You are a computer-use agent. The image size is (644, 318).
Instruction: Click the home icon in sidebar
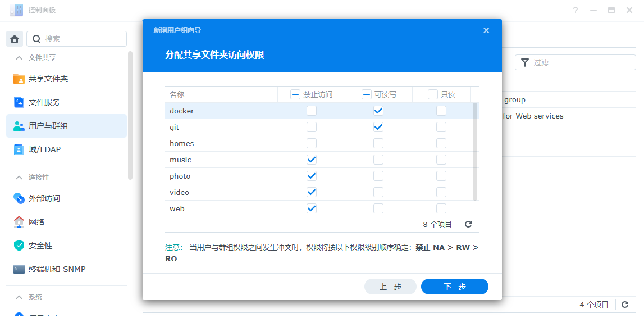pyautogui.click(x=15, y=39)
